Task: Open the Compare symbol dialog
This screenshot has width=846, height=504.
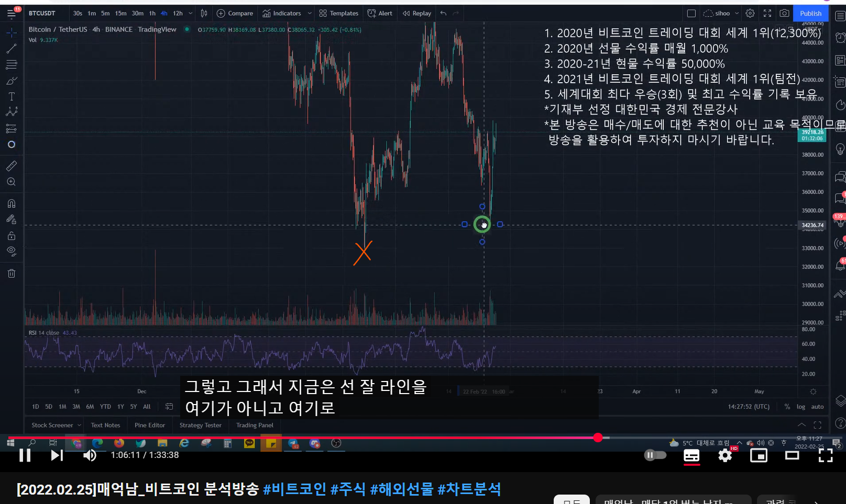Action: point(235,14)
